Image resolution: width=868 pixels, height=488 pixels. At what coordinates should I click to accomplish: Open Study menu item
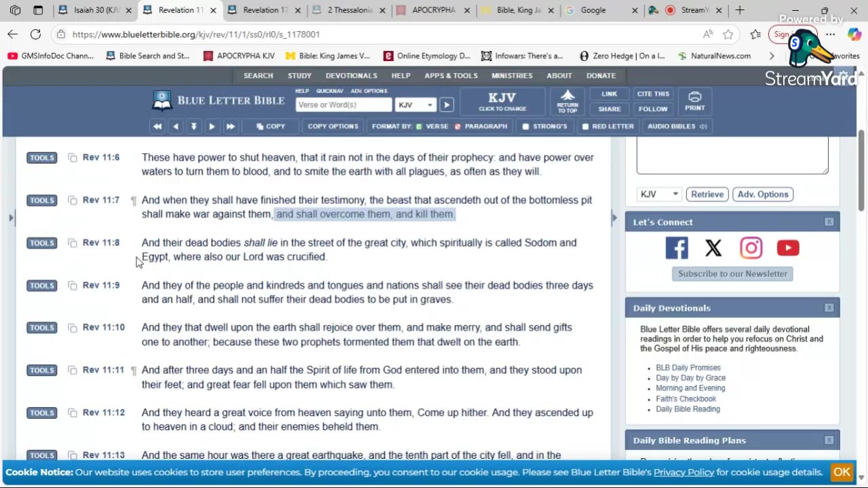[x=299, y=76]
